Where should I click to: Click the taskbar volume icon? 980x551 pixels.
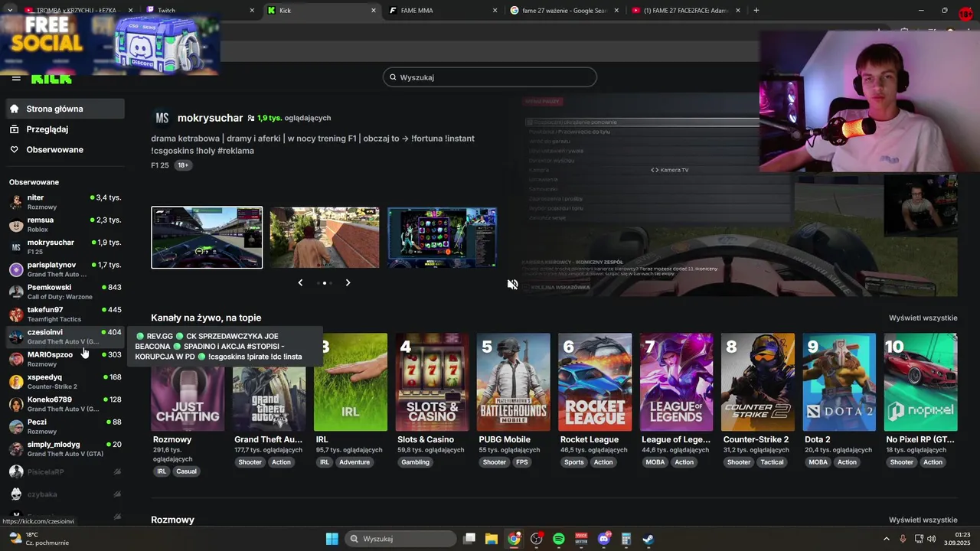(x=932, y=539)
